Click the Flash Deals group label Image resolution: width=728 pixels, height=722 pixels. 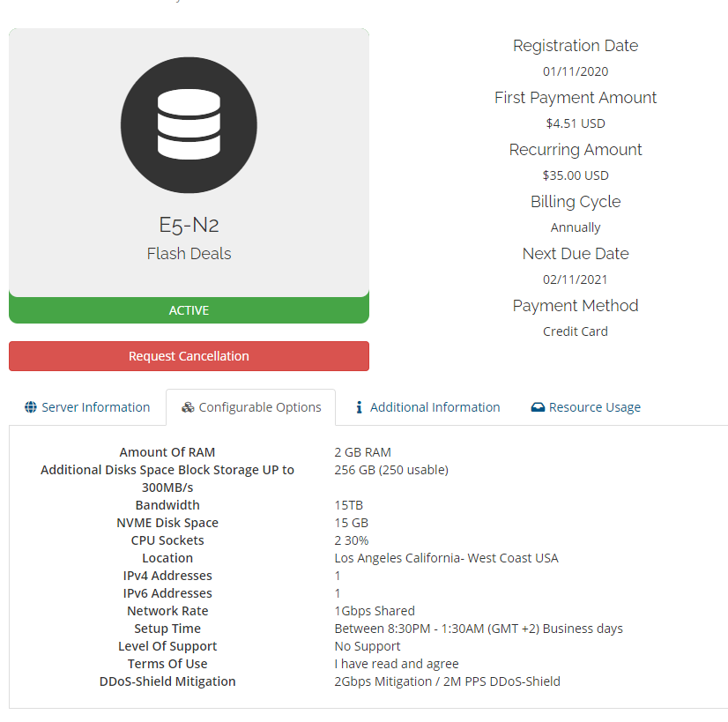click(x=189, y=254)
